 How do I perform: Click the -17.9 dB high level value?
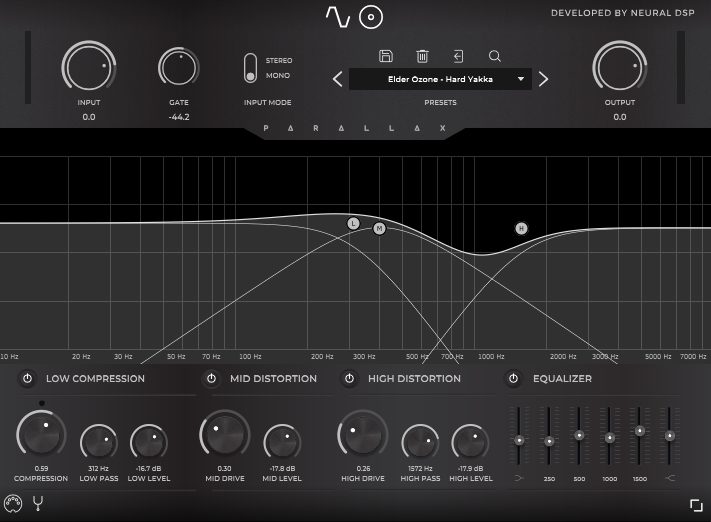pos(470,468)
